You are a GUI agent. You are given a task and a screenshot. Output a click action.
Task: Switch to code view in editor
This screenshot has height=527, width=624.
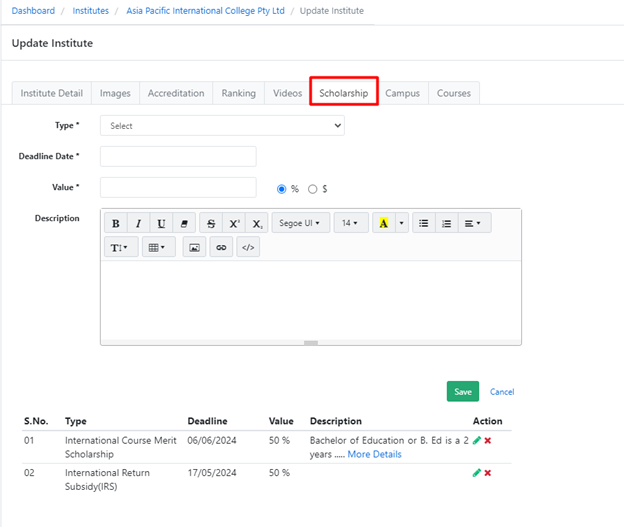coord(248,247)
